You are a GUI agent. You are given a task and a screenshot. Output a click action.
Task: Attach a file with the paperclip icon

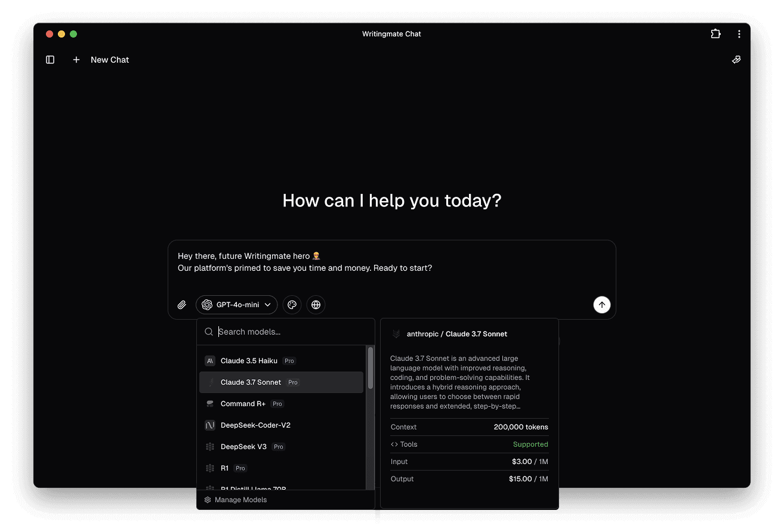click(x=181, y=305)
